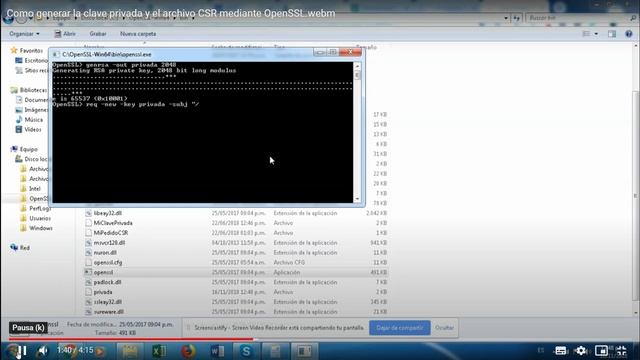
Task: Select file sureware.dll
Action: coord(109,312)
